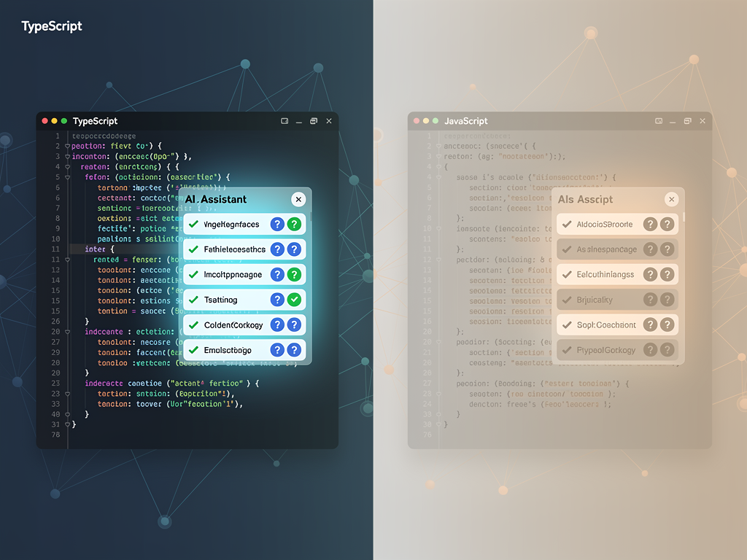The width and height of the screenshot is (747, 560).
Task: Click blue help icon in Imcoltppneagne row
Action: click(277, 274)
